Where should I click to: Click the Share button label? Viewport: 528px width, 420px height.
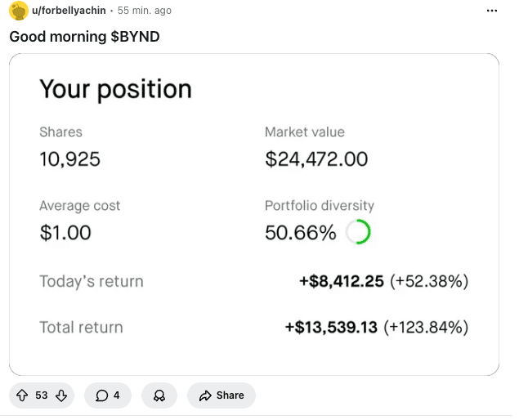(x=230, y=395)
